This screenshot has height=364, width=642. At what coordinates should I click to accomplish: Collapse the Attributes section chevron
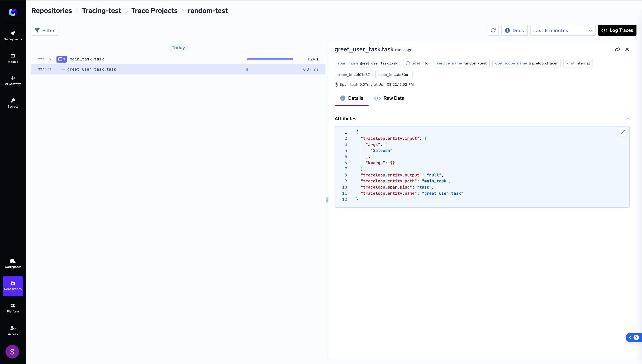pyautogui.click(x=628, y=119)
